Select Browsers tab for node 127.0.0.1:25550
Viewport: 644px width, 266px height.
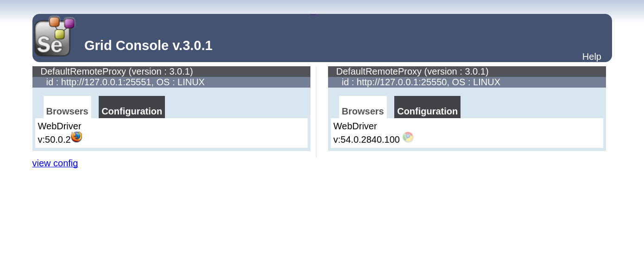(363, 108)
